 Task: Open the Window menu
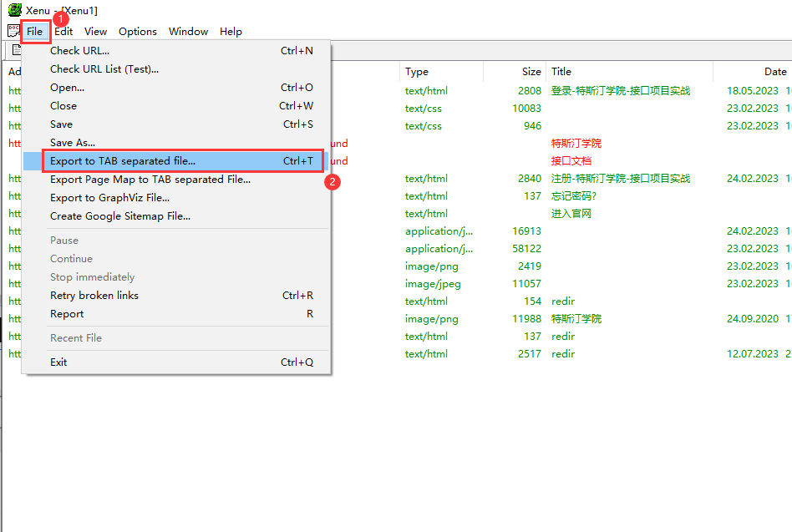coord(188,31)
